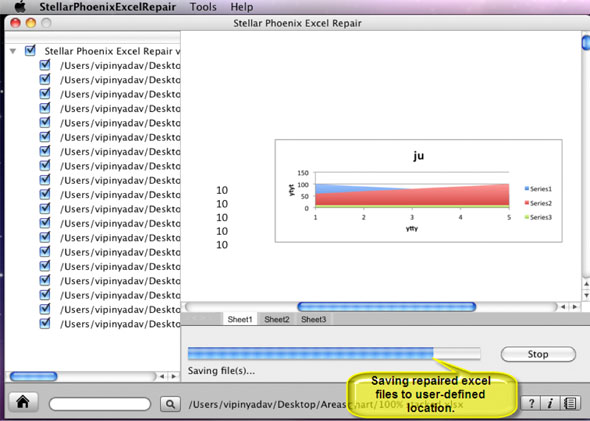This screenshot has width=590, height=421.
Task: Click the preview vertical scrollbar thumb
Action: (x=586, y=42)
